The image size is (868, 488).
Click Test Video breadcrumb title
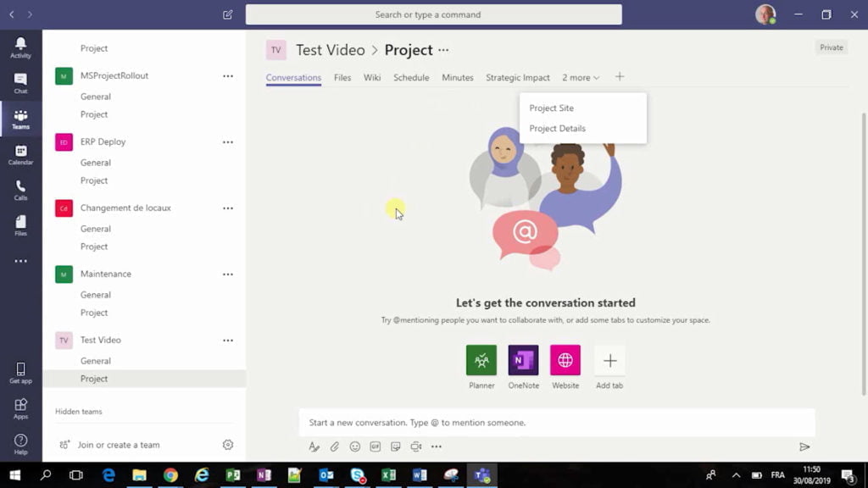pos(330,50)
